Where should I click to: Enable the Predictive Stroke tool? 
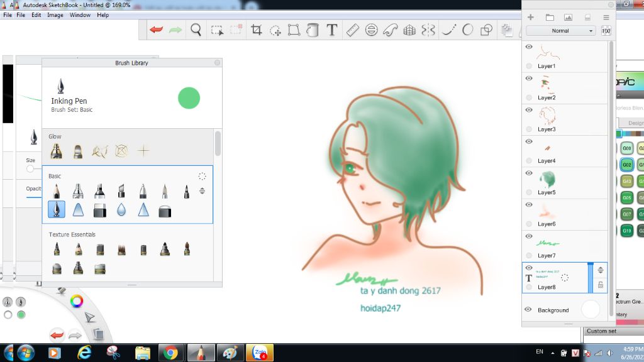coord(467,30)
